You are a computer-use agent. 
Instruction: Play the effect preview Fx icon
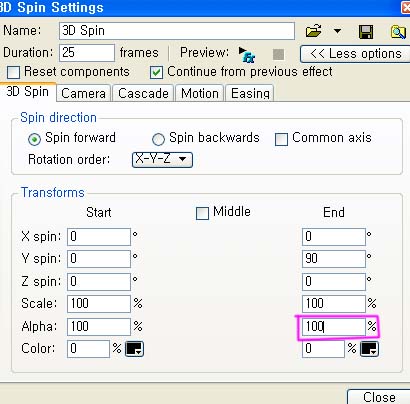pos(247,54)
